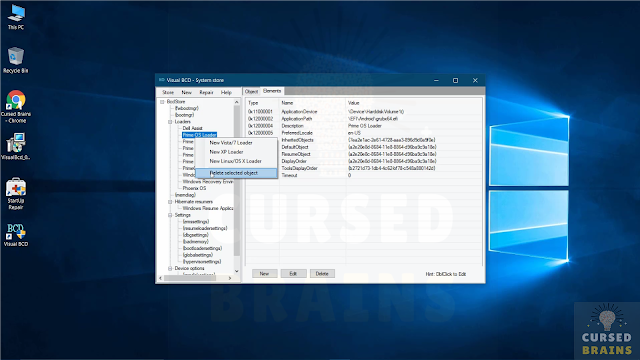Launch the StartUp Repair shortcut
This screenshot has width=640, height=360.
click(x=16, y=193)
